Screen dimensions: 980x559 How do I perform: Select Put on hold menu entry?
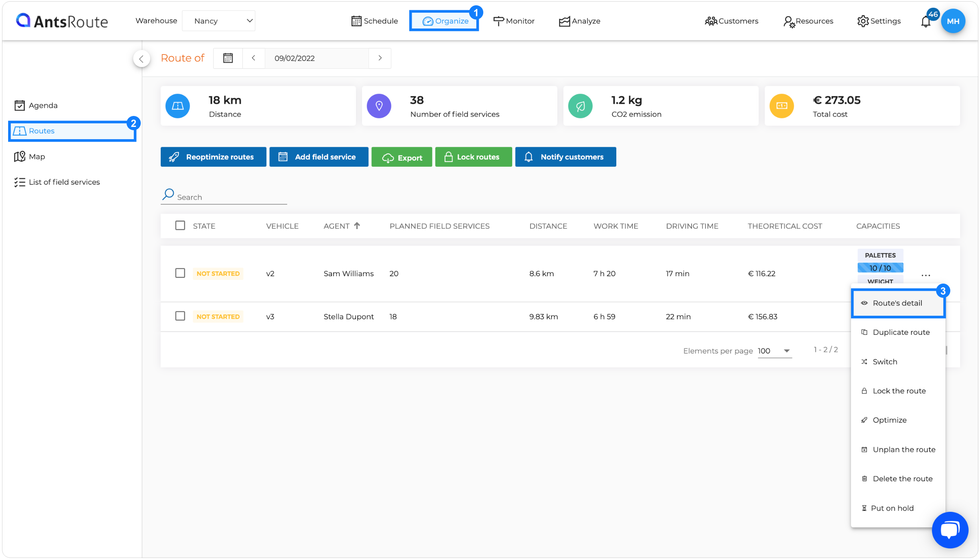tap(898, 508)
